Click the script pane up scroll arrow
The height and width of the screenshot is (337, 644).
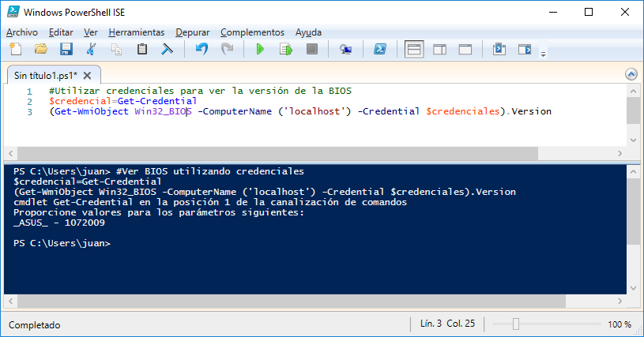pyautogui.click(x=633, y=91)
